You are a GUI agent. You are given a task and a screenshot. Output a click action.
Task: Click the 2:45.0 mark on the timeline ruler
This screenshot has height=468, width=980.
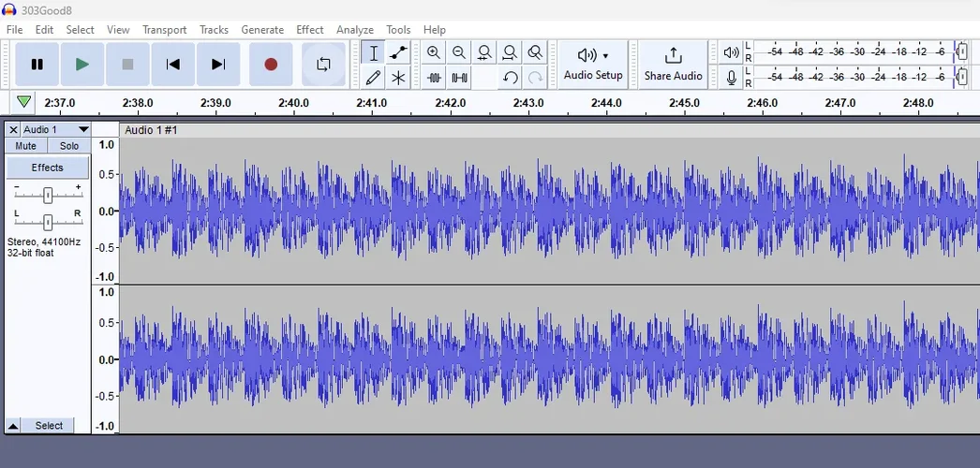[684, 103]
